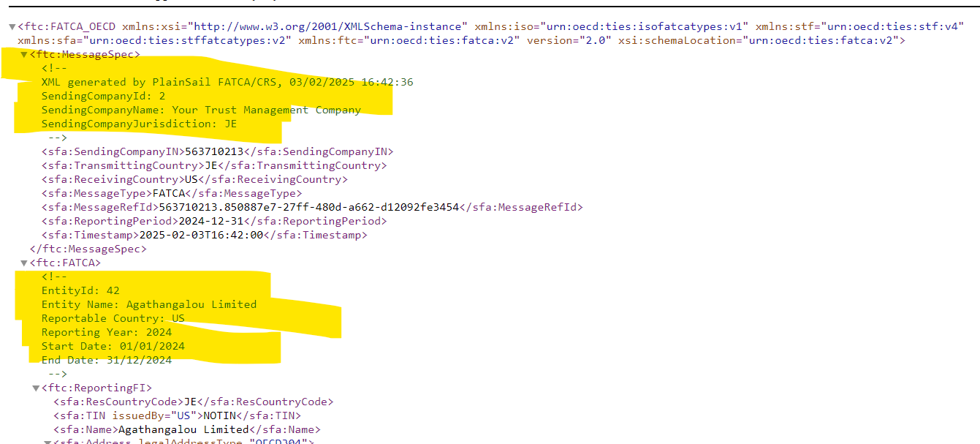Image resolution: width=980 pixels, height=444 pixels.
Task: Click the 'Start Date: 01/01/2024' line
Action: coord(113,346)
